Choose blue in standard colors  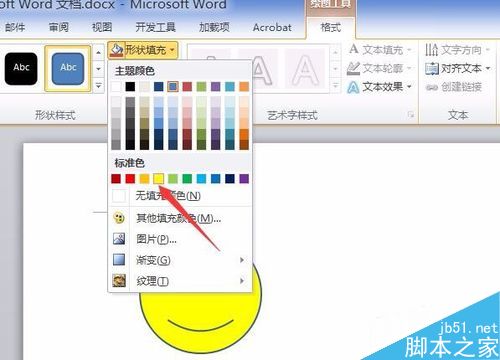[x=216, y=179]
